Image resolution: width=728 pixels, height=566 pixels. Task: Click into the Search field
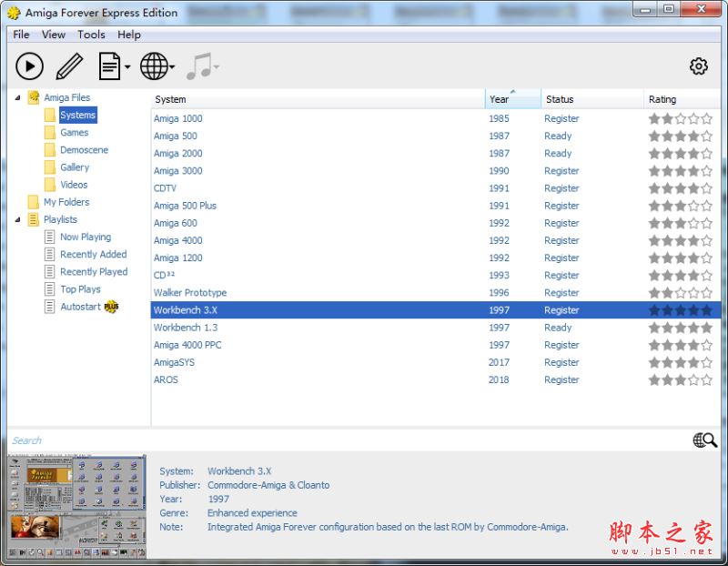349,440
